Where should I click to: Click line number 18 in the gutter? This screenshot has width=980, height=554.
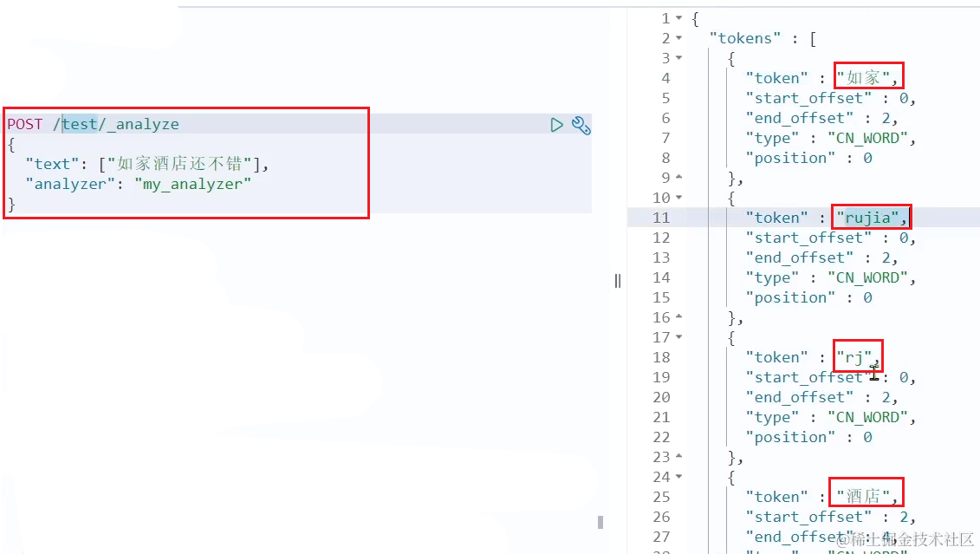click(x=661, y=357)
